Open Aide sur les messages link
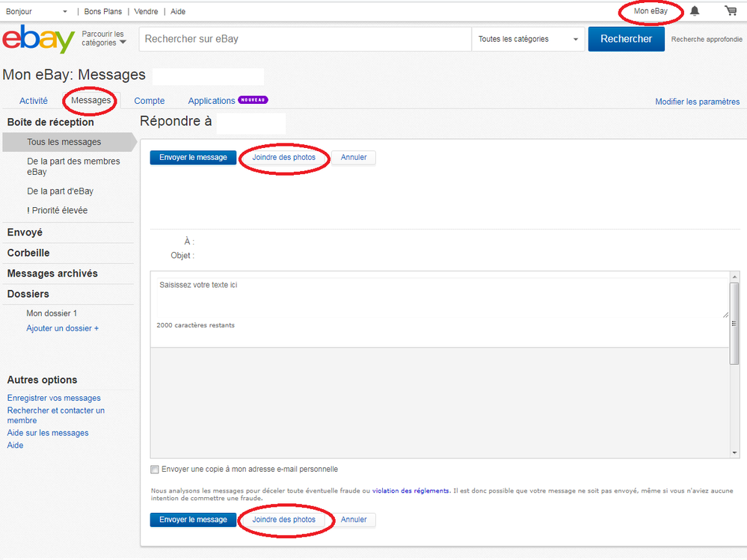The width and height of the screenshot is (747, 560). 48,433
